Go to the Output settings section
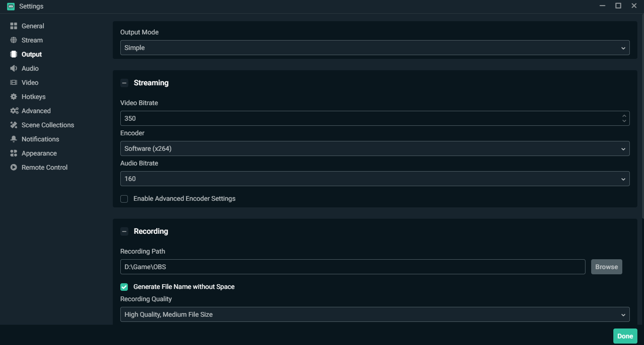This screenshot has width=644, height=345. [13, 54]
